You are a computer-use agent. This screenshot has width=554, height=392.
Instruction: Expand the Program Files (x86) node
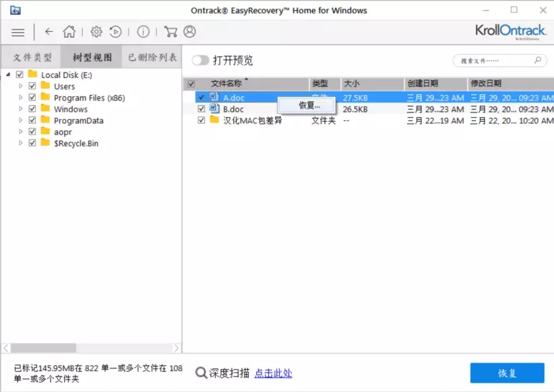click(20, 97)
